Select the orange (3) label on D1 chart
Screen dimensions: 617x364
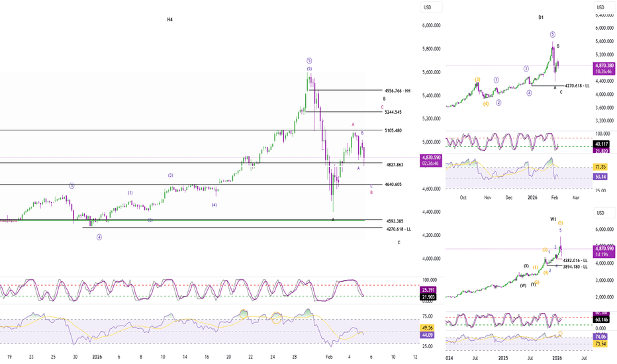click(477, 80)
